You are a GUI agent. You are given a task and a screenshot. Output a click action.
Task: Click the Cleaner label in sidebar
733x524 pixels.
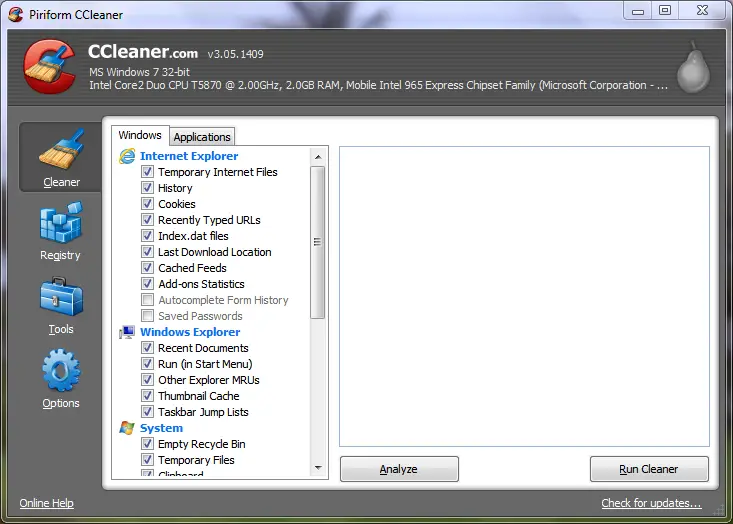click(x=61, y=182)
